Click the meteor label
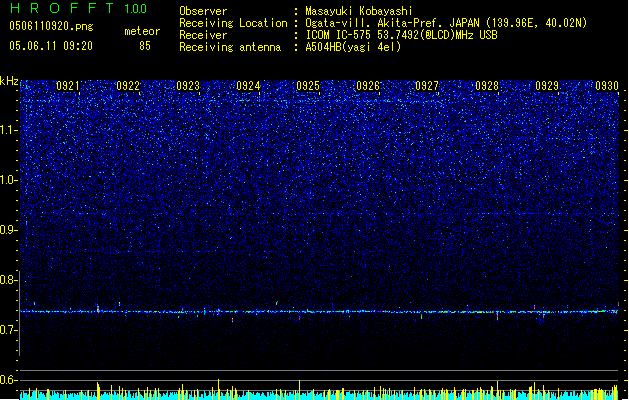Screen dimensions: 629x400 point(142,31)
